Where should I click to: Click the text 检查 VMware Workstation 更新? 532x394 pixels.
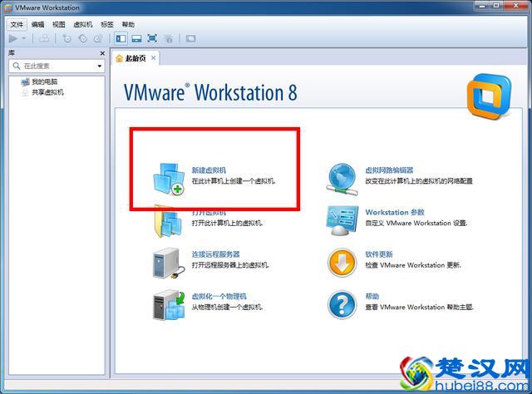(x=413, y=265)
